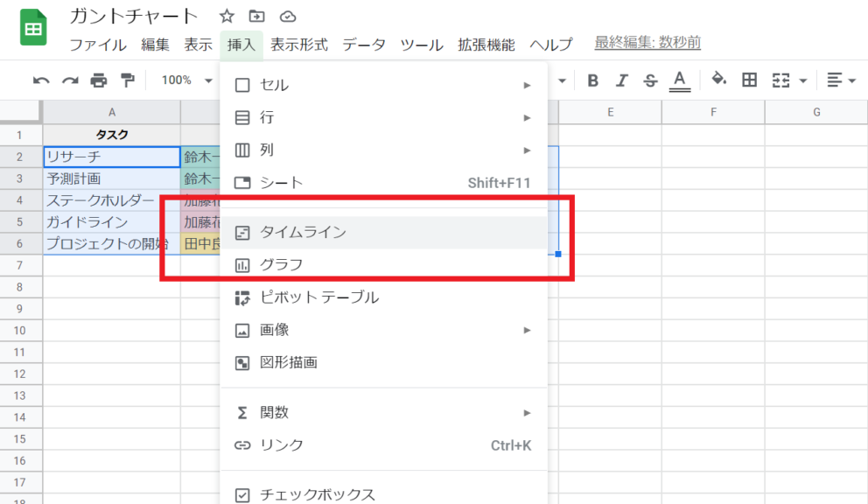Toggle bold formatting
Image resolution: width=868 pixels, height=504 pixels.
coord(593,80)
